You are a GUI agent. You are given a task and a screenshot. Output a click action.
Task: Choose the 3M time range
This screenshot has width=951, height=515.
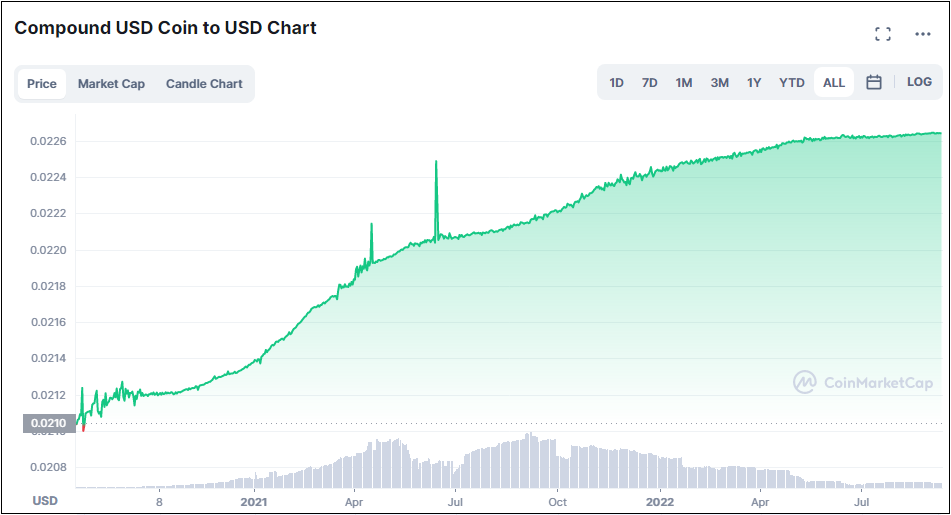[720, 83]
